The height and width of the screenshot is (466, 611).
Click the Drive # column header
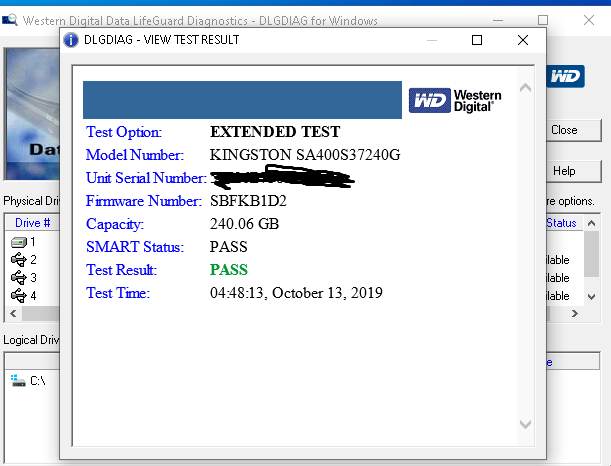pos(33,223)
